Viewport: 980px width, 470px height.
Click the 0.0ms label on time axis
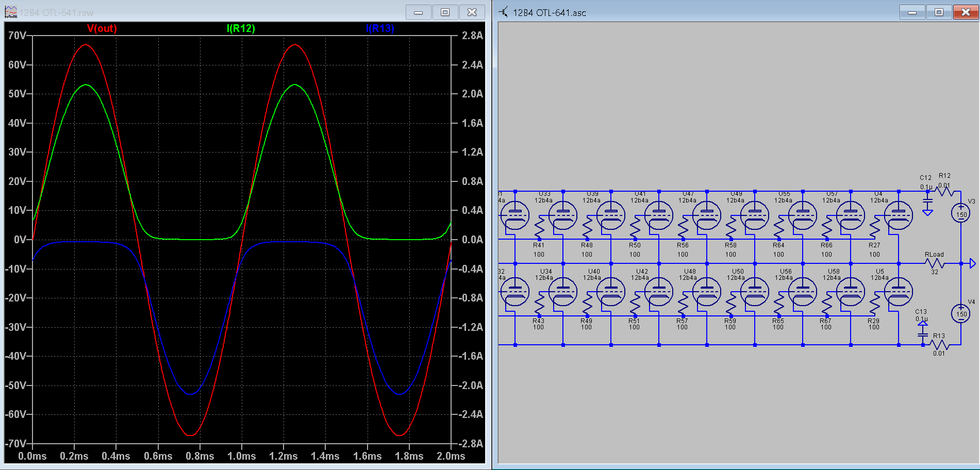[x=32, y=457]
